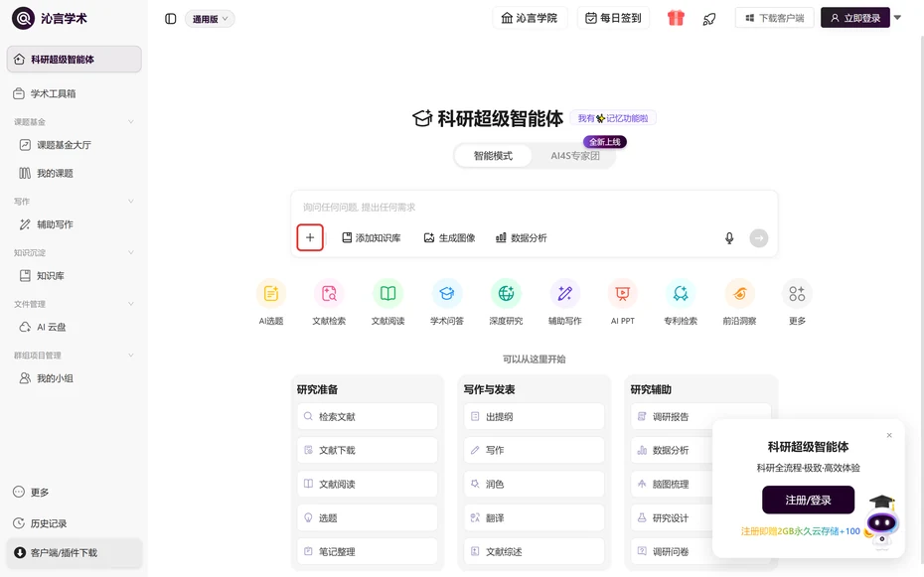Open 我的小组 sidebar item
The image size is (924, 577).
[x=75, y=378]
